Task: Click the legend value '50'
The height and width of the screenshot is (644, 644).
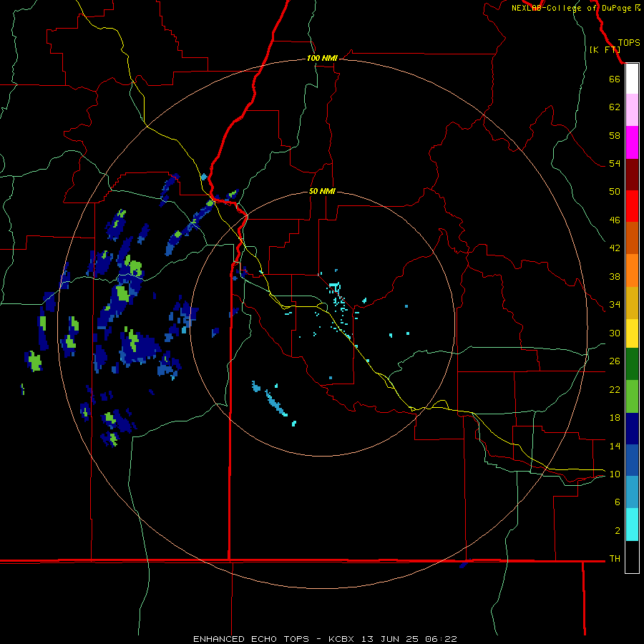Action: pos(615,192)
